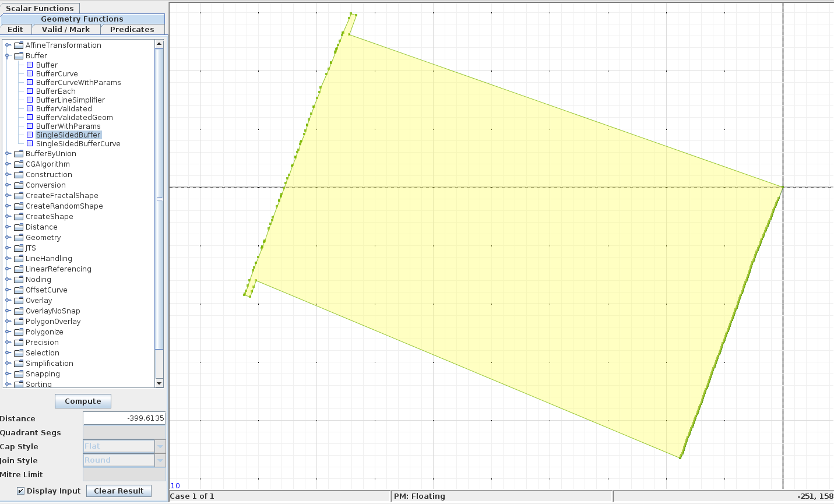Switch to the Scalar Functions tab
Image resolution: width=834 pixels, height=504 pixels.
click(40, 8)
